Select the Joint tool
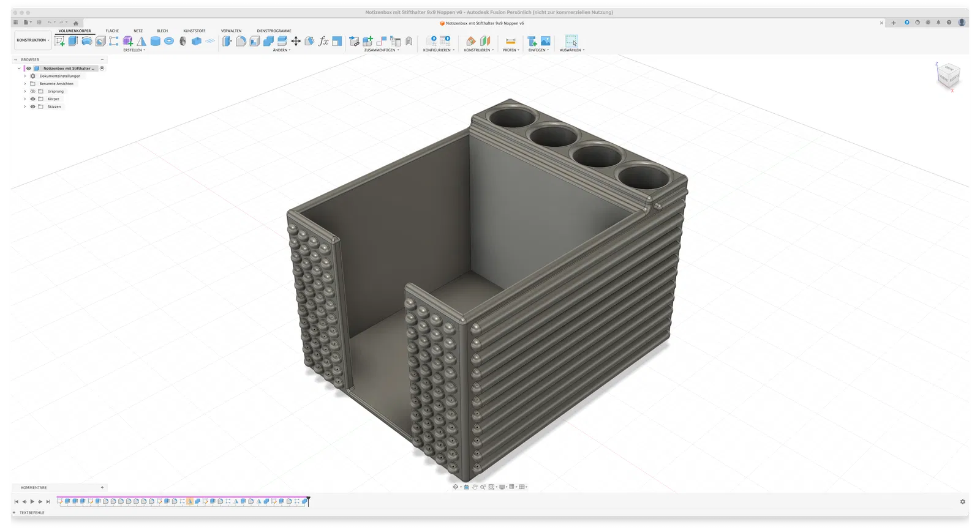The height and width of the screenshot is (530, 980). (x=382, y=41)
